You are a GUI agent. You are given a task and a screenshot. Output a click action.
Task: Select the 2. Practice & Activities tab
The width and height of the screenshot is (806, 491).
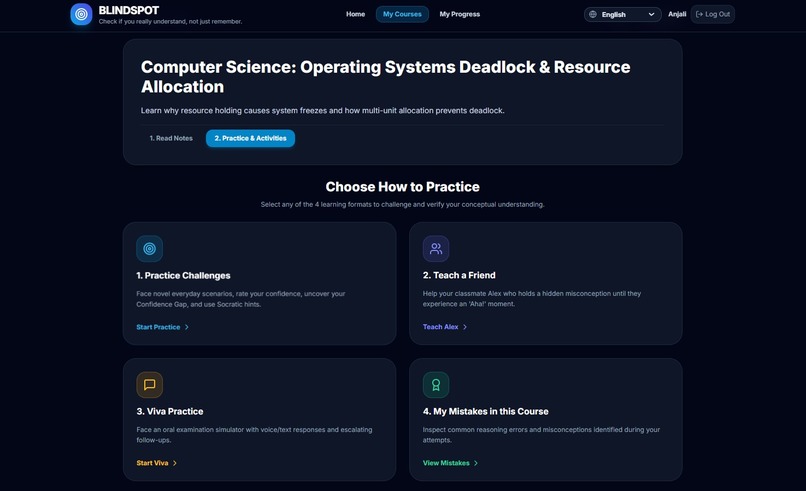250,138
